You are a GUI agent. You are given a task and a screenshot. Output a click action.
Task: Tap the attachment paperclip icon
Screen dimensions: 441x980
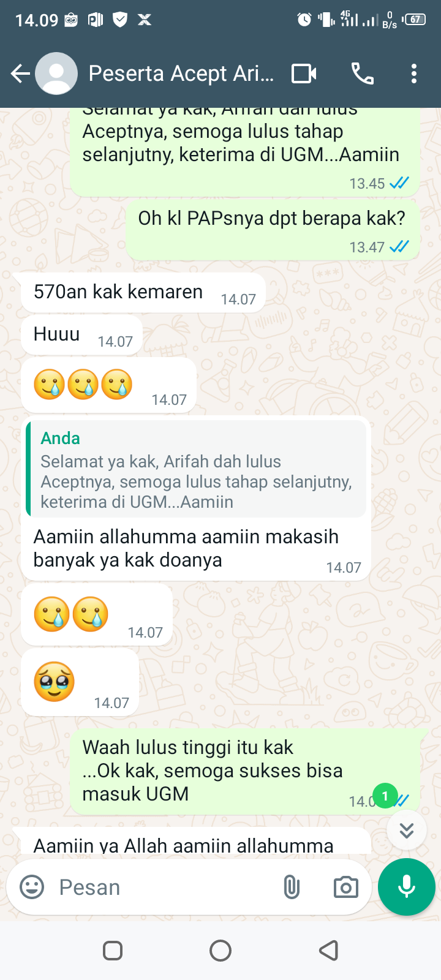pos(292,887)
